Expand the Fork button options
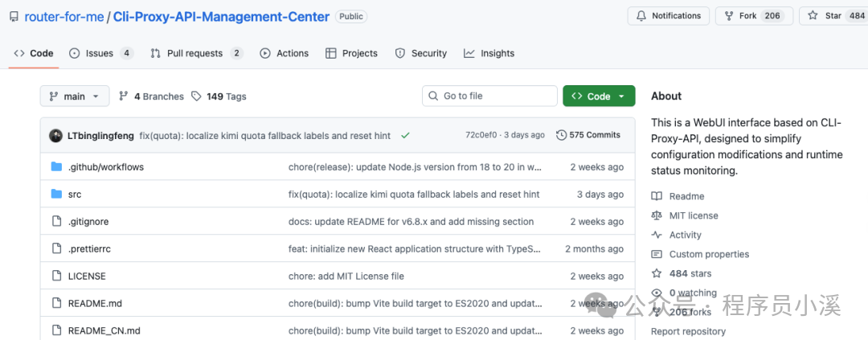The height and width of the screenshot is (340, 868). tap(753, 16)
